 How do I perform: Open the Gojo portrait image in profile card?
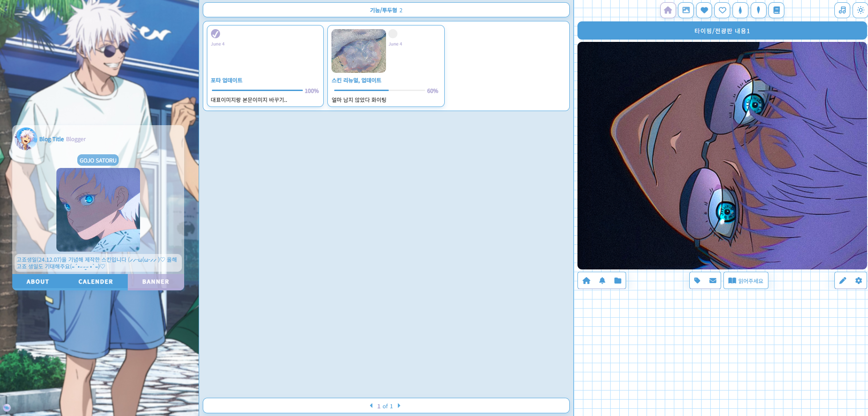[98, 210]
